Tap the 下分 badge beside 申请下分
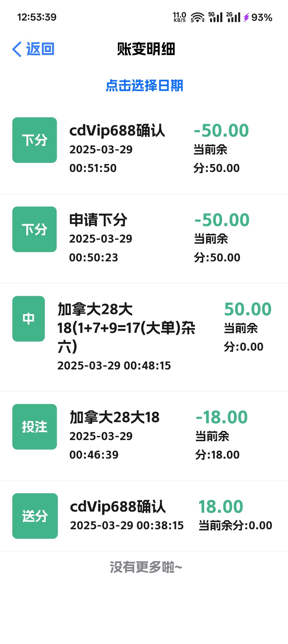 35,229
